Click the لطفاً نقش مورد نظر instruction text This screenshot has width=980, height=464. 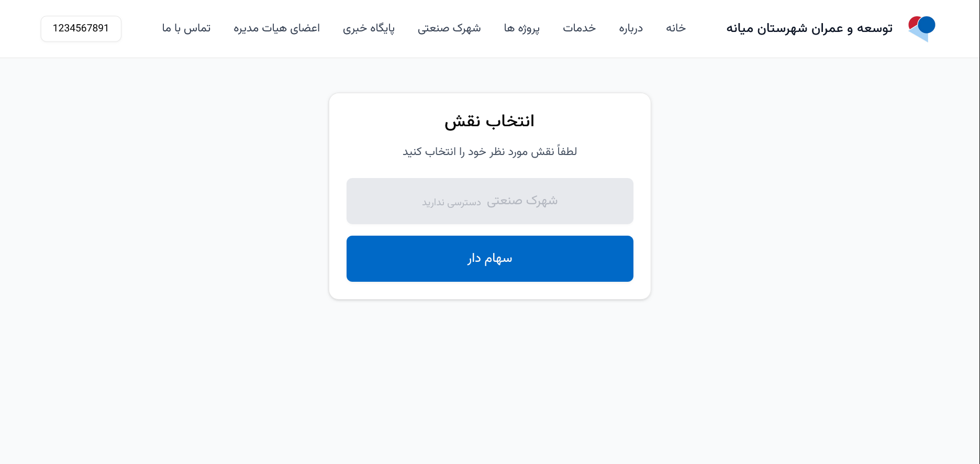(489, 152)
